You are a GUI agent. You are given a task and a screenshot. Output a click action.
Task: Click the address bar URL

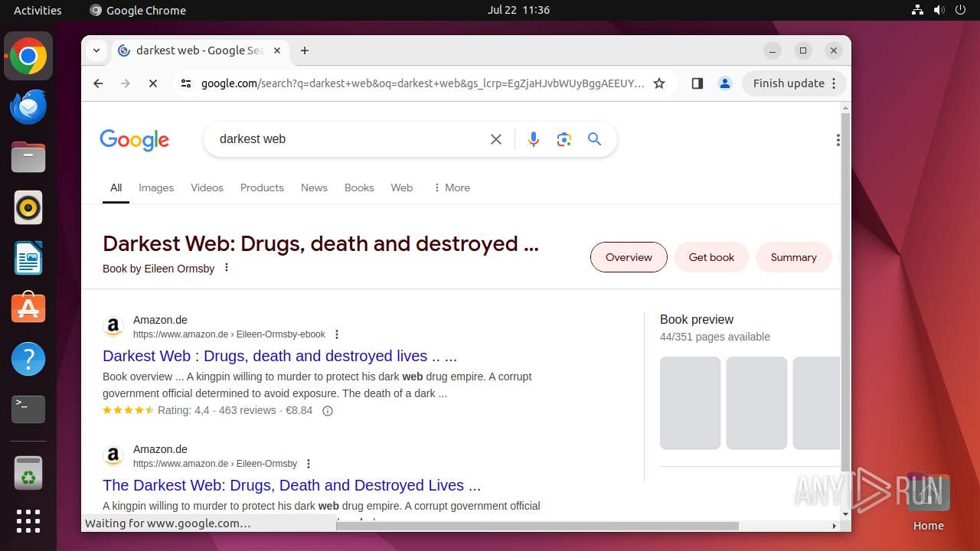coord(423,83)
